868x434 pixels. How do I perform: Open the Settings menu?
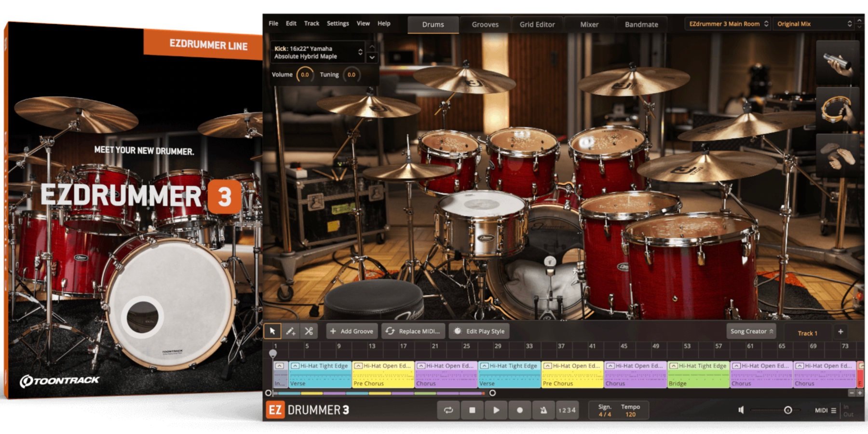click(x=338, y=23)
